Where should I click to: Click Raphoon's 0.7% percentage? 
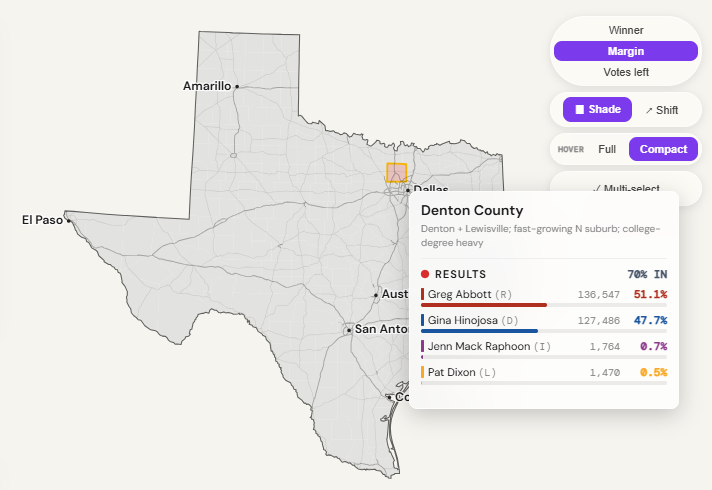[x=653, y=346]
